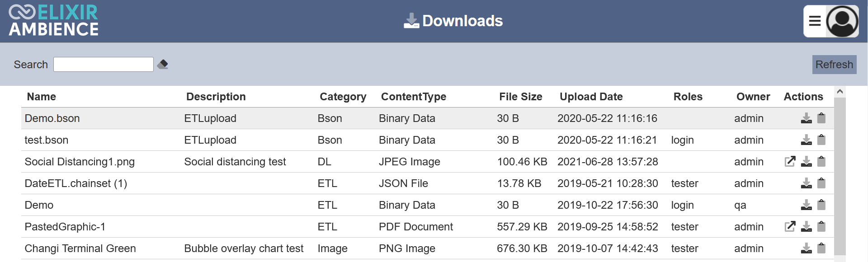Image resolution: width=868 pixels, height=262 pixels.
Task: Sort by the File Size column header
Action: [x=520, y=97]
